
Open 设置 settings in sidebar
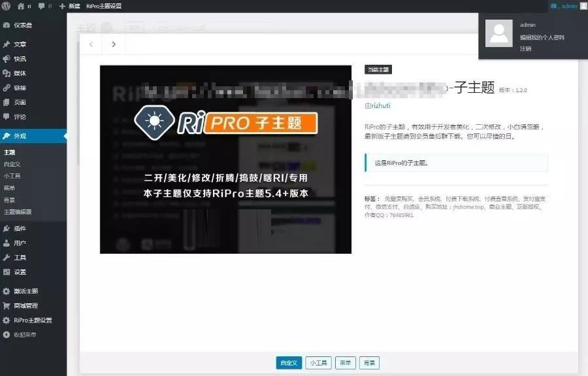click(20, 272)
